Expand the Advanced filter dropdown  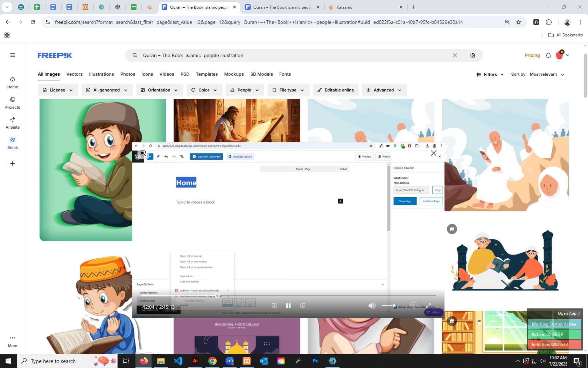click(384, 90)
